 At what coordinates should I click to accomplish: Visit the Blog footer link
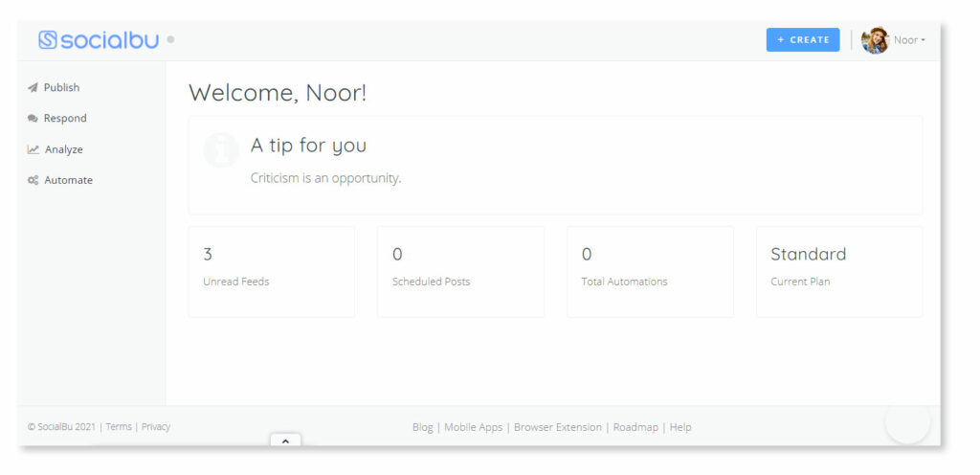click(422, 427)
